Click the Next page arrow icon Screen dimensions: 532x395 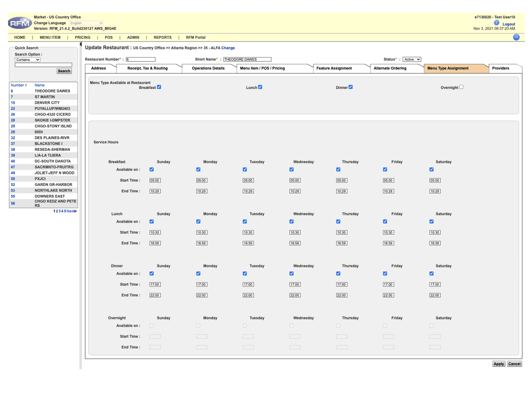click(76, 211)
